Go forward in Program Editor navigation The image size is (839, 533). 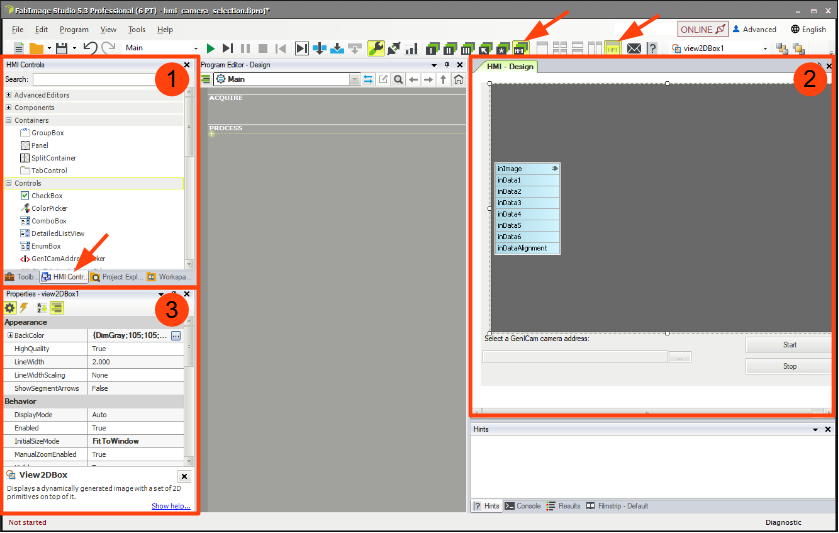point(428,80)
